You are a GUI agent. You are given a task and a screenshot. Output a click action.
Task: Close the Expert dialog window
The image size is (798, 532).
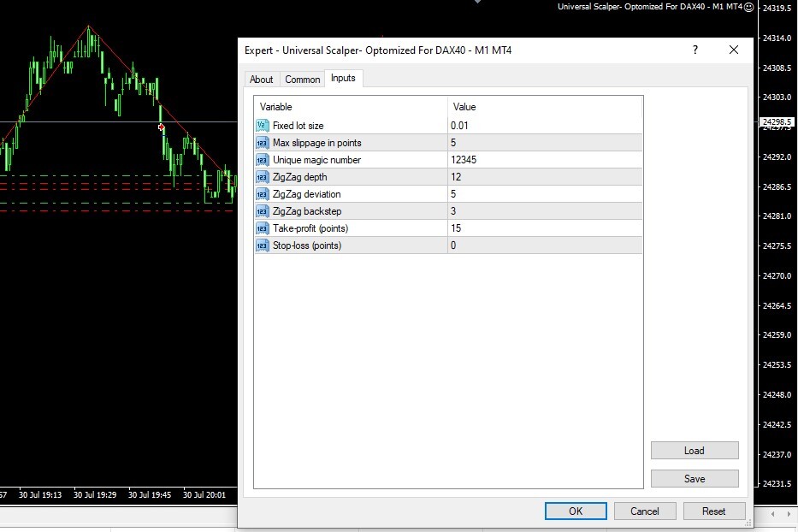[x=733, y=50]
